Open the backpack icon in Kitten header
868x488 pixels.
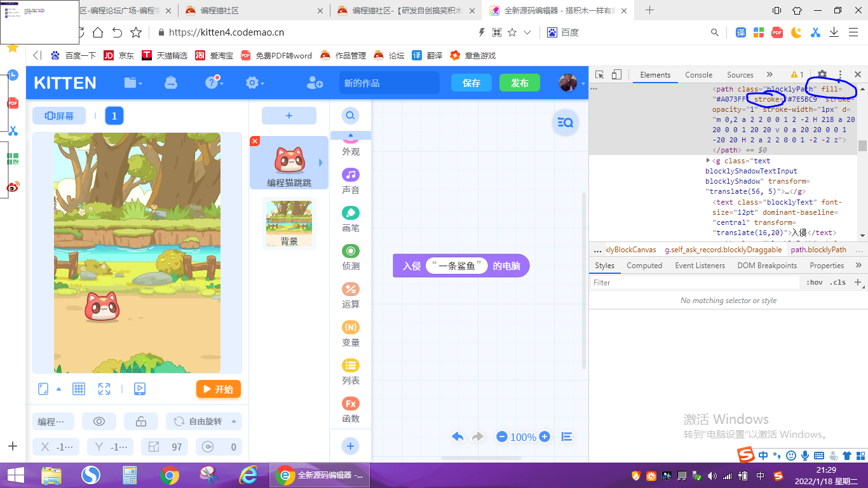pyautogui.click(x=171, y=83)
